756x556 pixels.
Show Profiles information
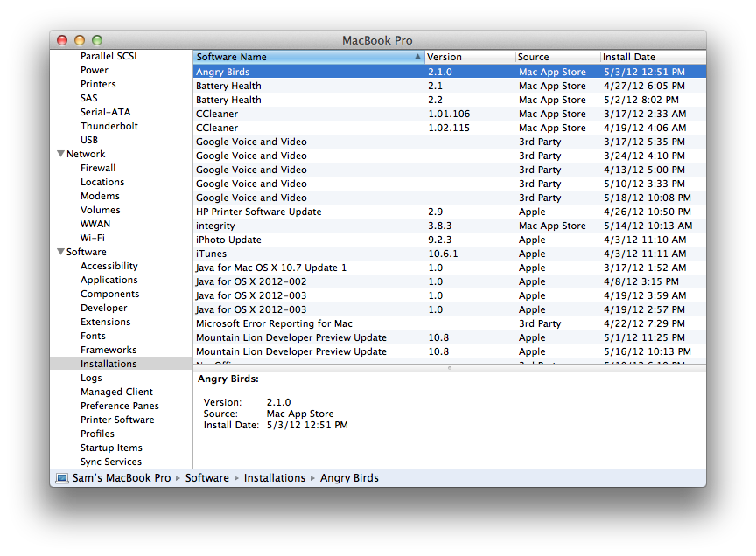[97, 433]
